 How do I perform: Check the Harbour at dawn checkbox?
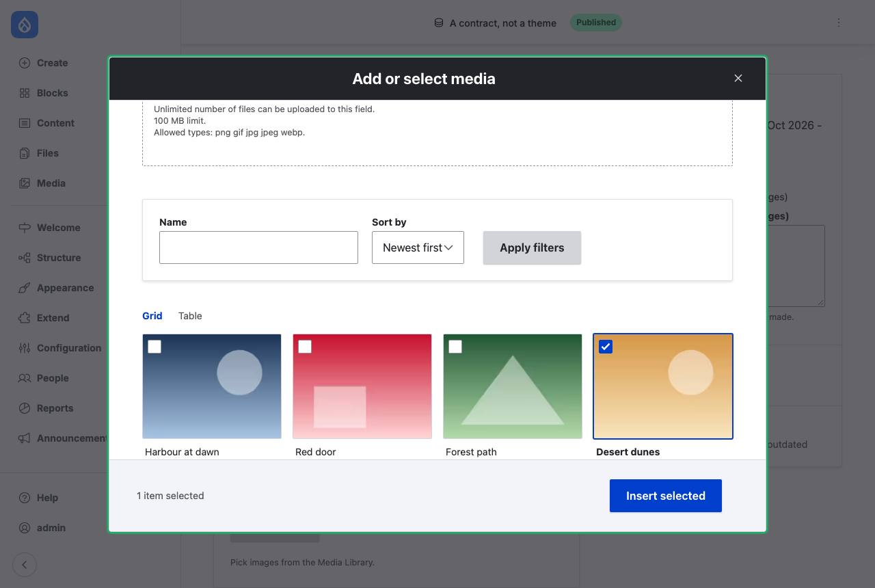(x=154, y=347)
